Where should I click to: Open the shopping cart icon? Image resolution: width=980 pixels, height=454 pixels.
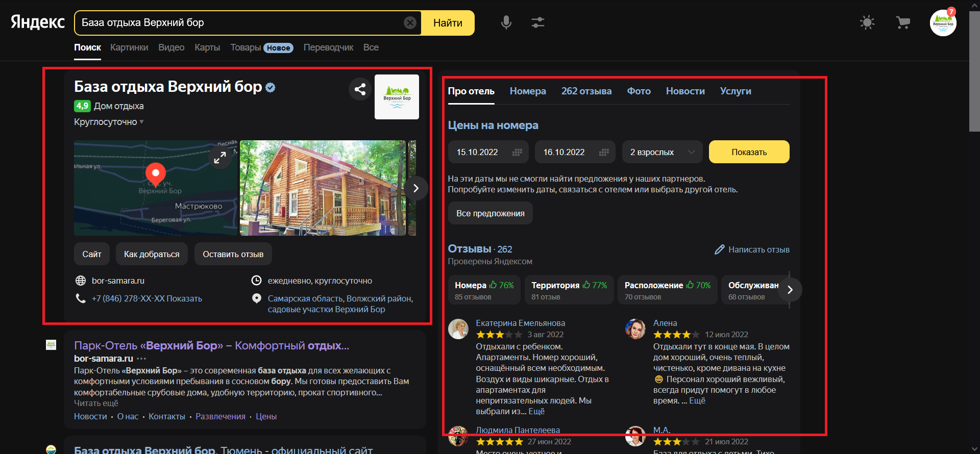tap(902, 22)
